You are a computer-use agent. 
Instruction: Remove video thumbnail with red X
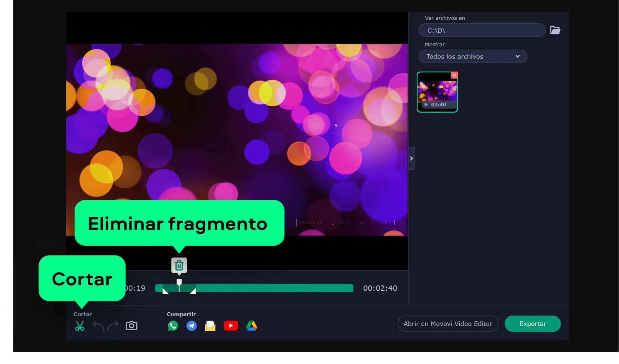[454, 75]
